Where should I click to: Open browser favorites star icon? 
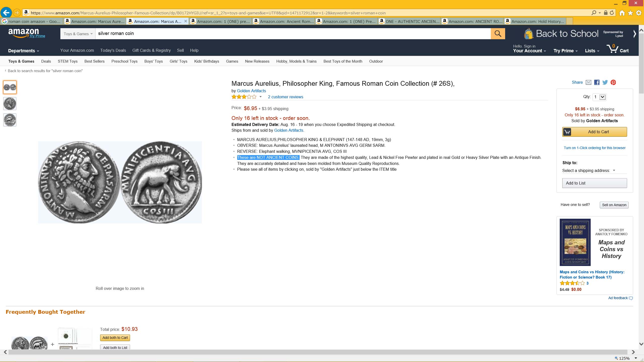[x=630, y=13]
